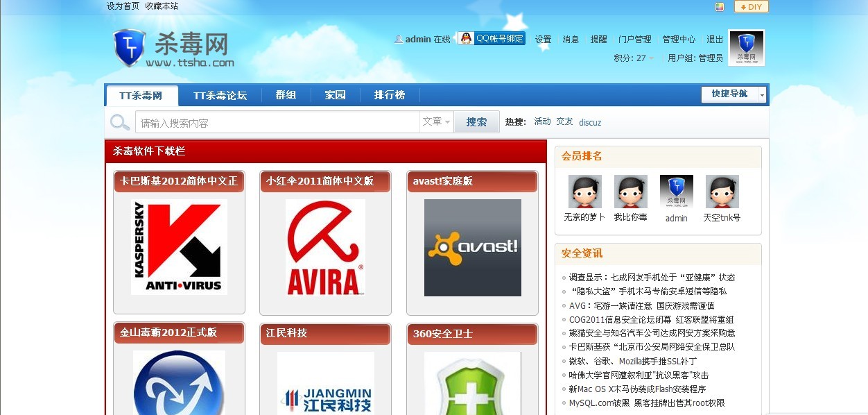Screen dimensions: 868x415
Task: Click the 会员排名 heading
Action: coord(582,156)
